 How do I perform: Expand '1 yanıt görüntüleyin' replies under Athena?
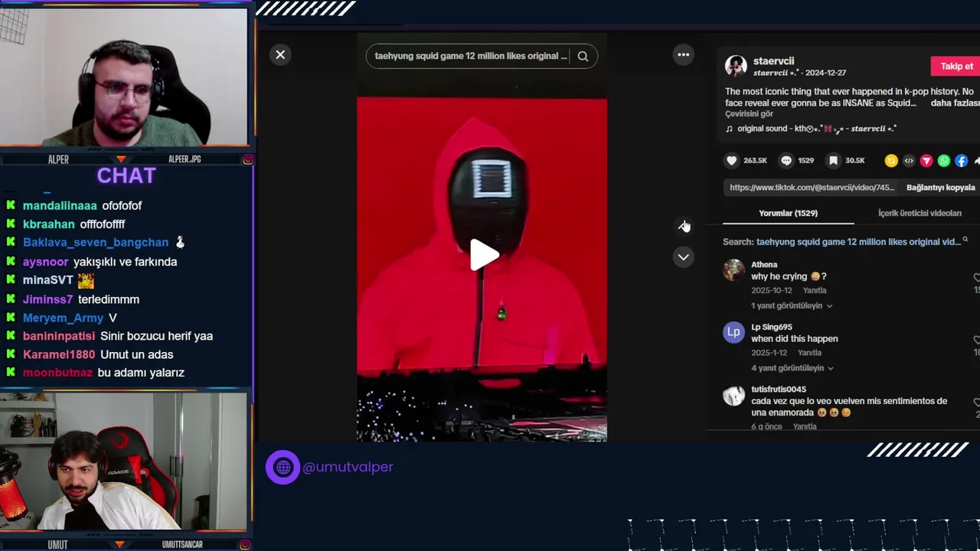click(791, 305)
